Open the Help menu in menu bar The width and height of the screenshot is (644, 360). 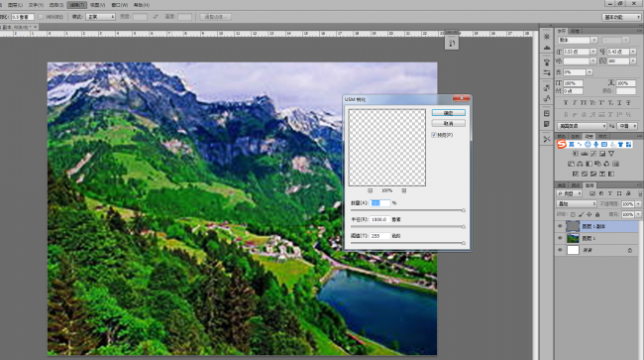tap(142, 5)
